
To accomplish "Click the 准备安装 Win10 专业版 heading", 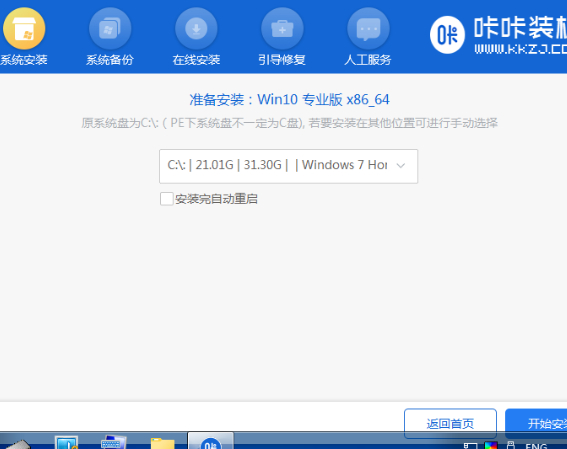I will tap(289, 99).
